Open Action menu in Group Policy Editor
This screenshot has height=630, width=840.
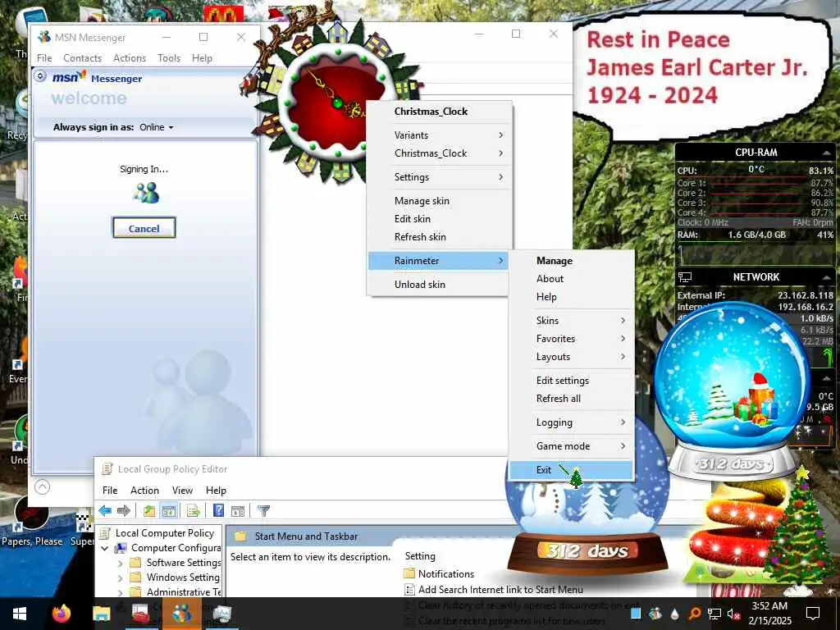144,491
